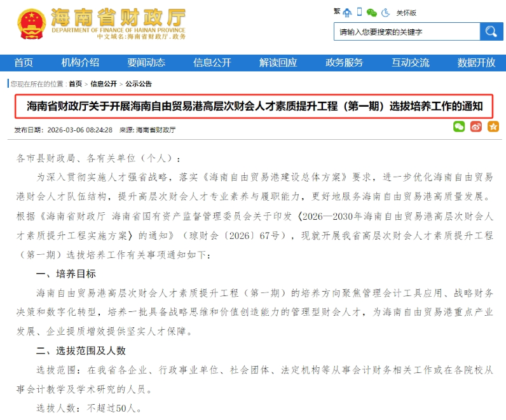Click the publish date 2026-03-06 08:24:28
Image resolution: width=506 pixels, height=420 pixels.
(x=79, y=130)
